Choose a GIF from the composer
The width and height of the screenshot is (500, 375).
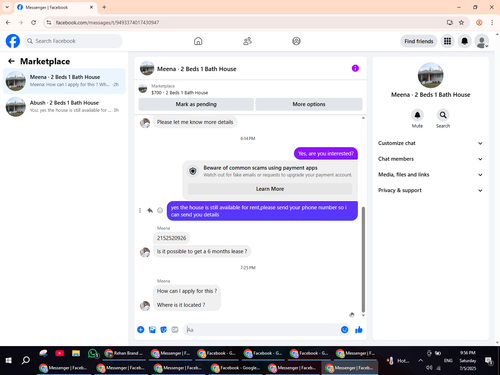pos(175,330)
